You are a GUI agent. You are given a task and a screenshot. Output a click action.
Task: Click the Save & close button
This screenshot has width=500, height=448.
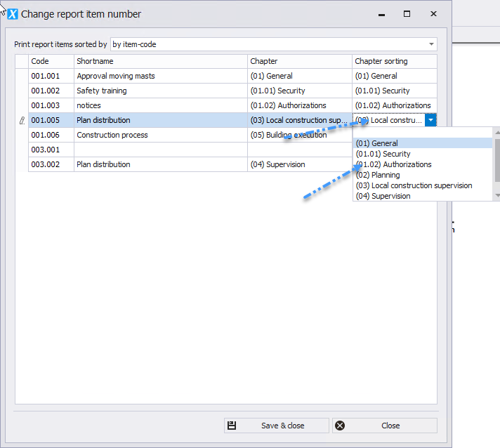tap(276, 426)
